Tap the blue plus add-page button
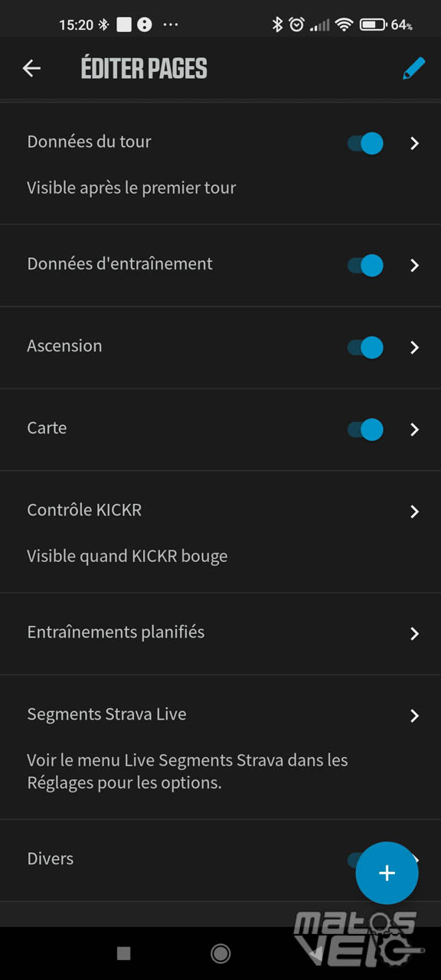Viewport: 441px width, 980px height. pos(387,873)
